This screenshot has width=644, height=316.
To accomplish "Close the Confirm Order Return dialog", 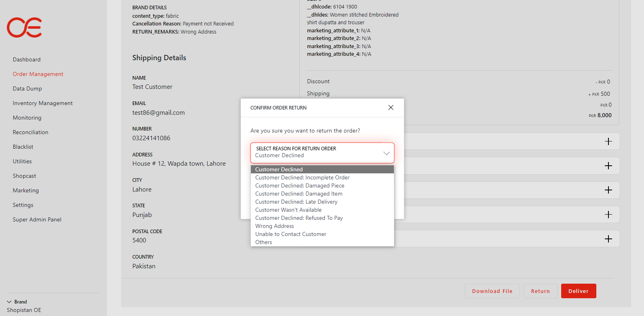I will click(391, 107).
